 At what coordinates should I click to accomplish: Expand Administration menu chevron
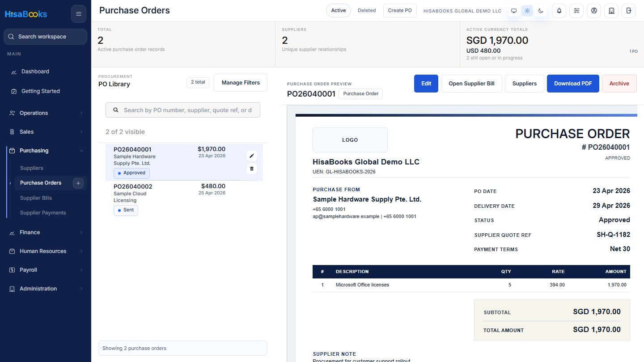click(81, 289)
